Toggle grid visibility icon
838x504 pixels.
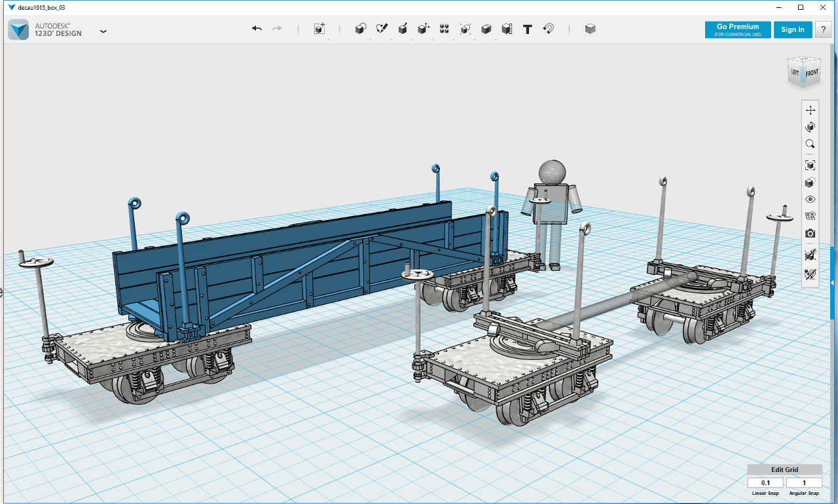(x=811, y=216)
